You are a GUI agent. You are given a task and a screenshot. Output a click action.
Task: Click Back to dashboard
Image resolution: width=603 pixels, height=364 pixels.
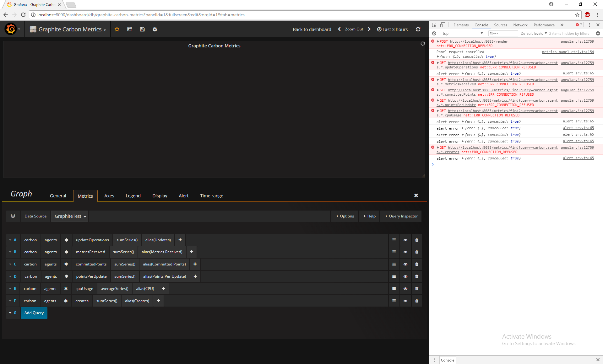coord(312,29)
